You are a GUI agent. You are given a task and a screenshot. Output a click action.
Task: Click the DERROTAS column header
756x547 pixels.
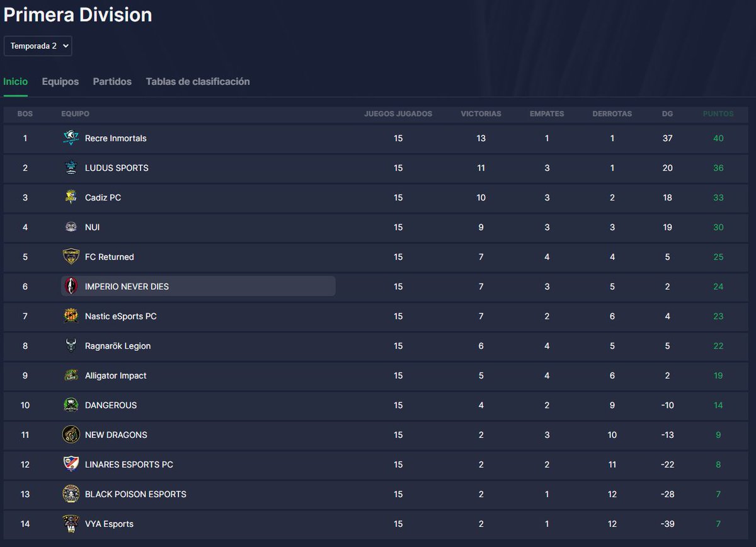tap(612, 114)
